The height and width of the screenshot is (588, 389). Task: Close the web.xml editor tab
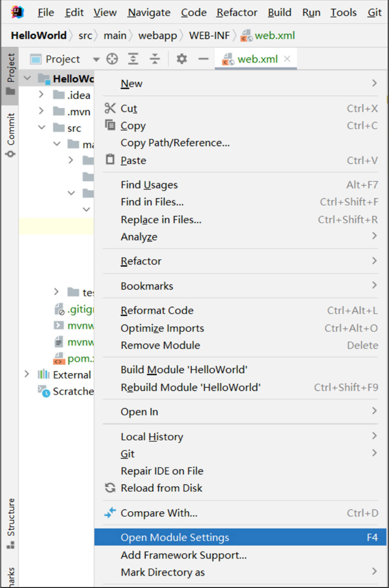[287, 59]
